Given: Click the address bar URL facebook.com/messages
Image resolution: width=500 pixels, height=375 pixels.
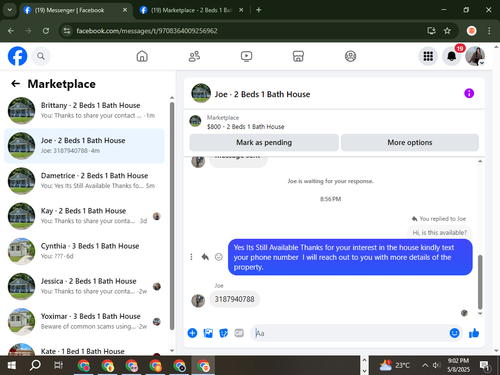Looking at the screenshot, I should (147, 31).
